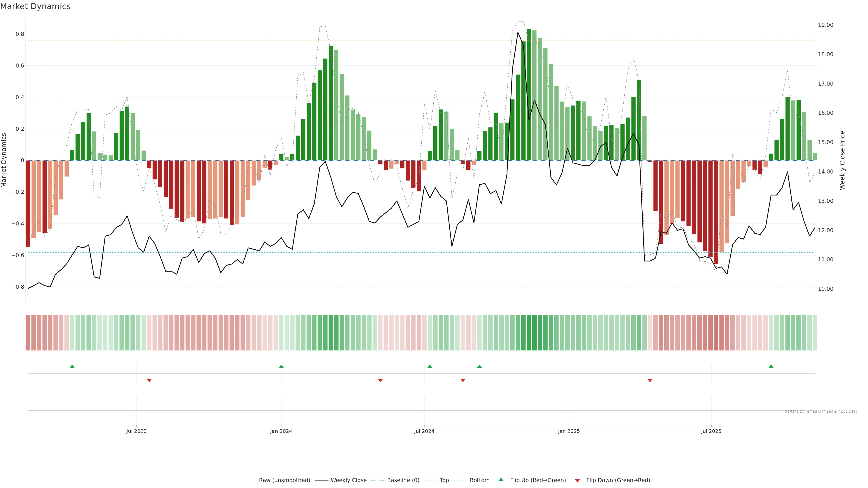The image size is (868, 488).
Task: Click the last green flip-up marker near 2025 end
Action: coord(771,366)
